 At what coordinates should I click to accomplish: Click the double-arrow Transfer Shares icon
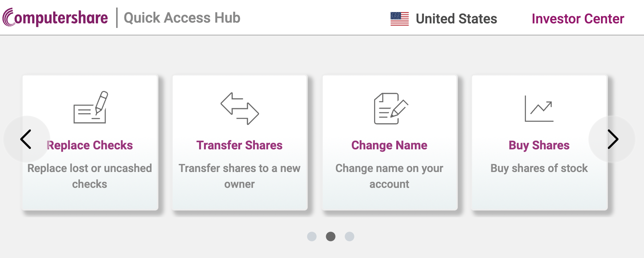coord(240,109)
